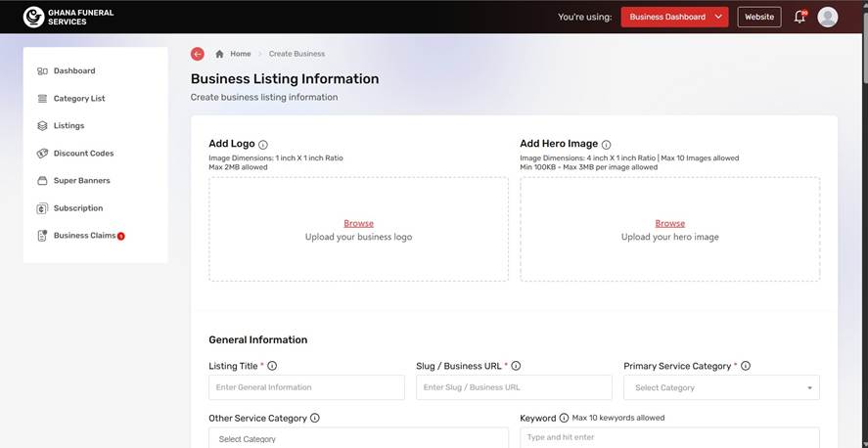Click the Ghana Funeral Services logo
Screen dimensions: 868x448
(69, 17)
